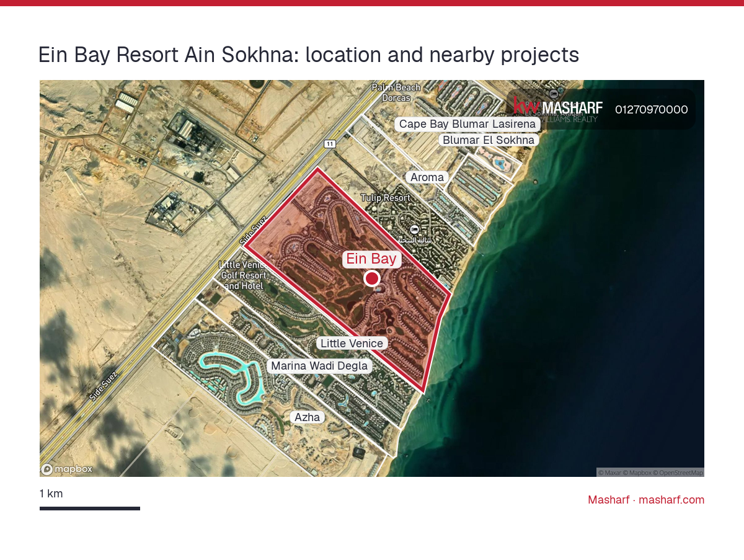This screenshot has width=744, height=560.
Task: Click the 1 km scale label
Action: (51, 494)
